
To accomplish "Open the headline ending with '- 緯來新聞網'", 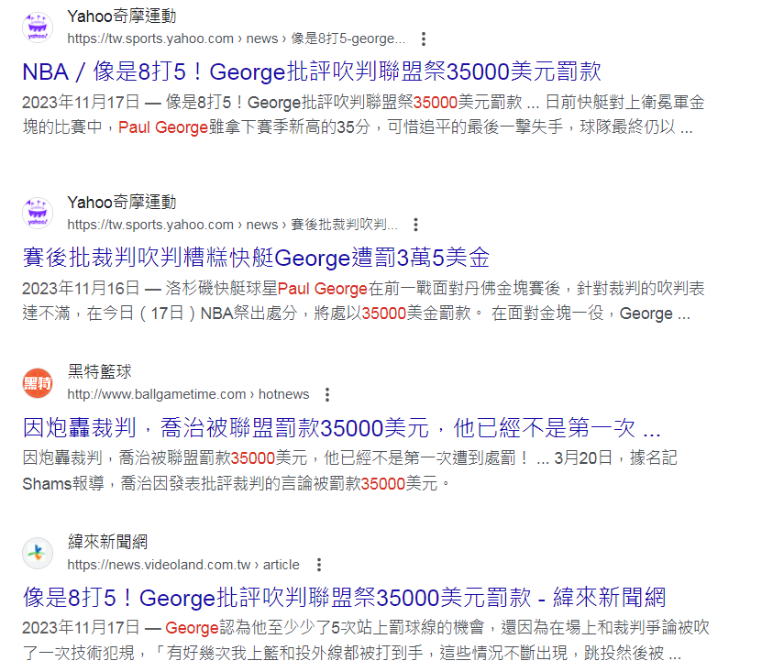I will coord(344,598).
